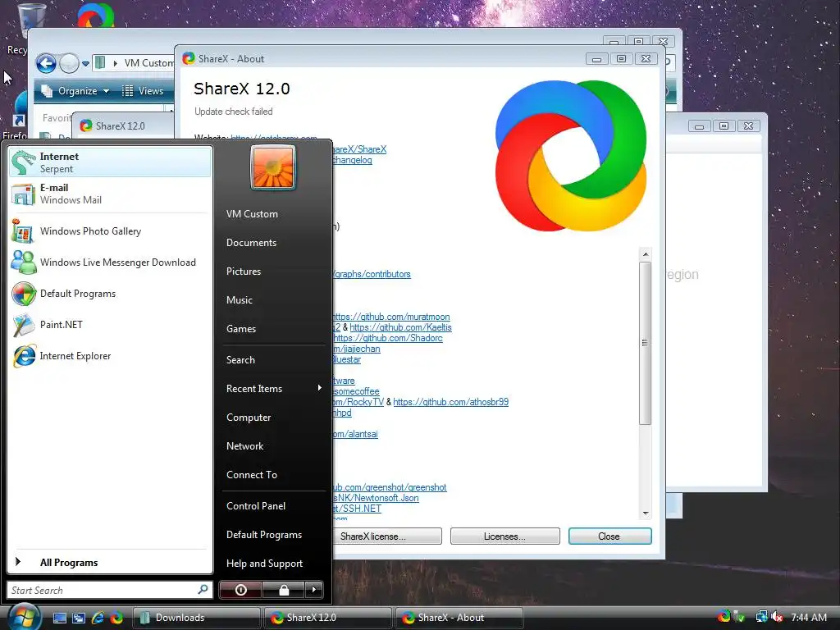Screen dimensions: 840x630
Task: Open the athosbr99 GitHub link
Action: (450, 402)
